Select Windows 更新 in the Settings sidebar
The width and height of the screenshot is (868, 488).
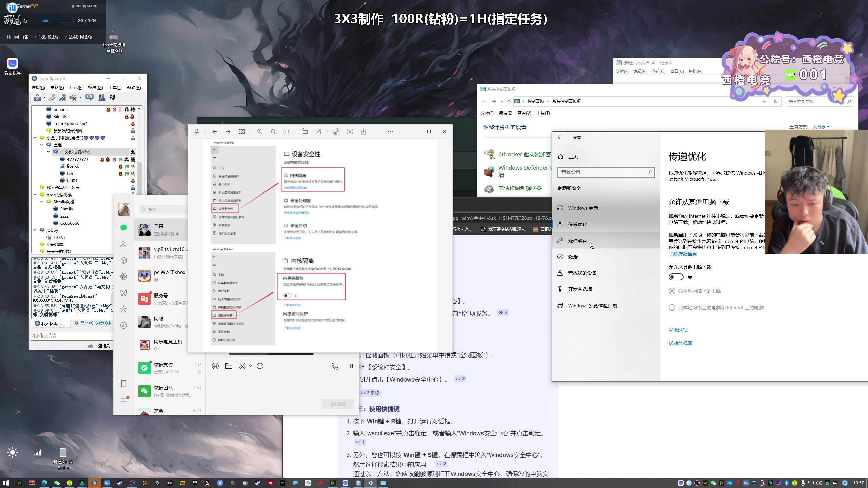pos(606,208)
